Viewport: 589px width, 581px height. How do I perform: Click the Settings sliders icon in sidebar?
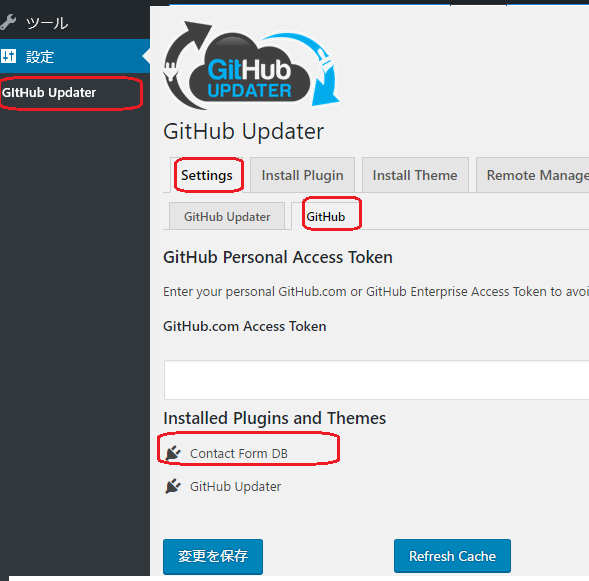click(8, 56)
